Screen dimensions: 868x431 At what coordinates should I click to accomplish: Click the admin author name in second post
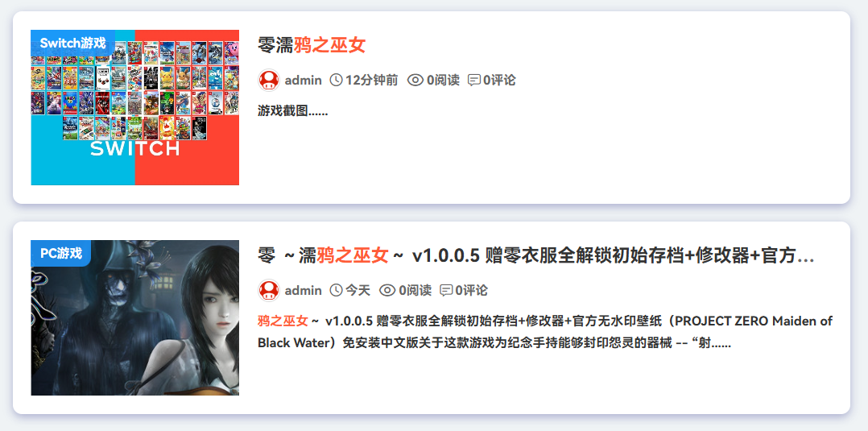point(304,290)
